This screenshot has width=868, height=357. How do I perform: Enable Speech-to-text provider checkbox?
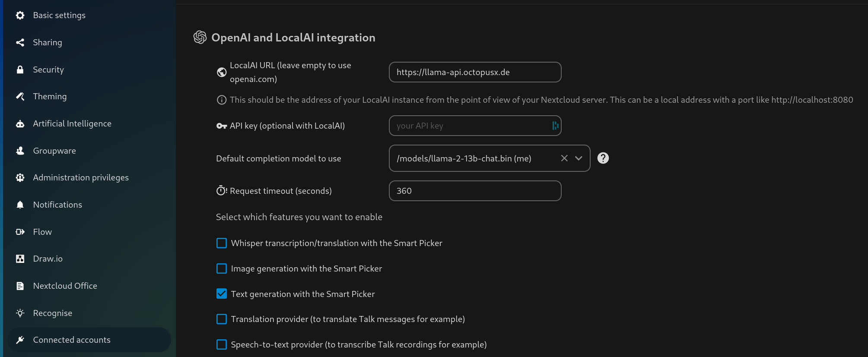coord(222,344)
